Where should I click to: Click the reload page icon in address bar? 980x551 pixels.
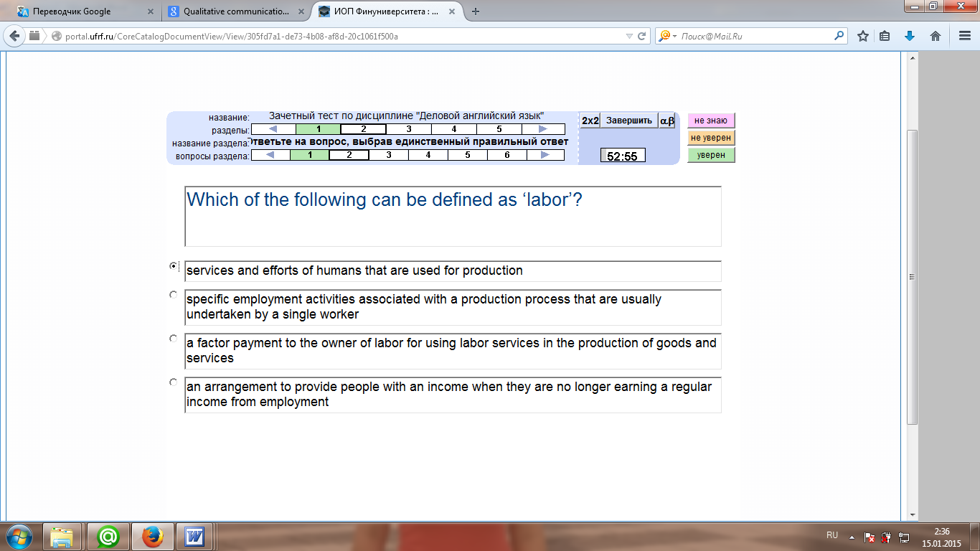point(642,36)
